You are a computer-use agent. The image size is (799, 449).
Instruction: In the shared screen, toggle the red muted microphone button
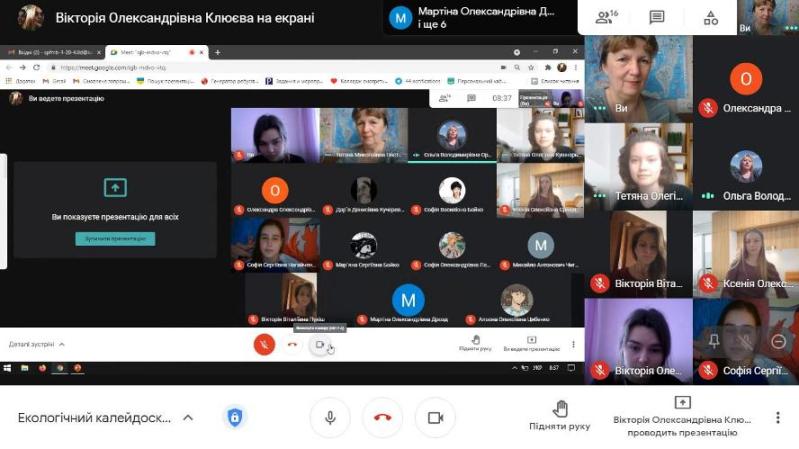[264, 345]
